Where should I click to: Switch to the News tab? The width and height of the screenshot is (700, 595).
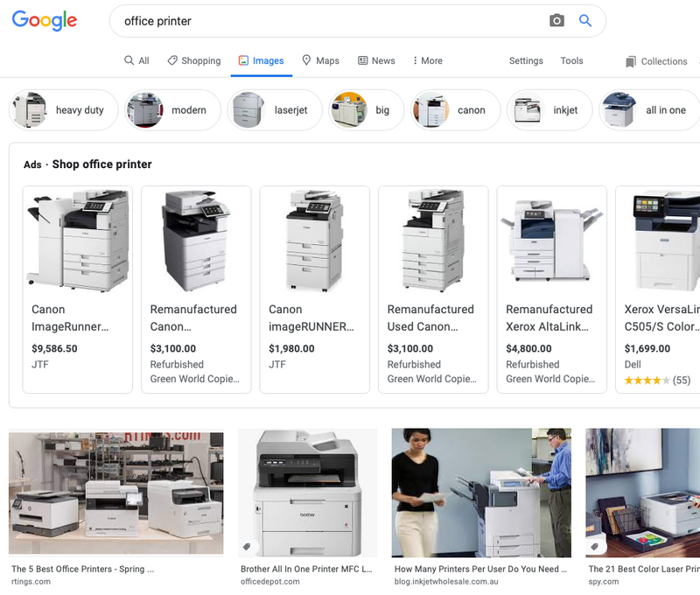[376, 60]
